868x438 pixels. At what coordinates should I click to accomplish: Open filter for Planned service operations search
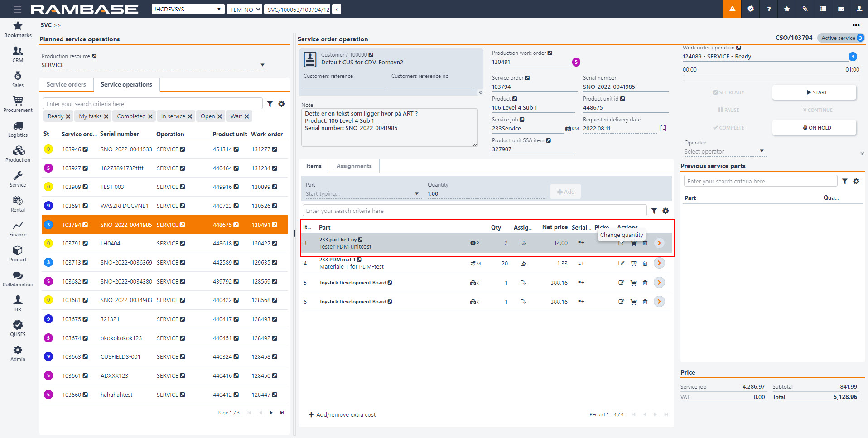(270, 104)
